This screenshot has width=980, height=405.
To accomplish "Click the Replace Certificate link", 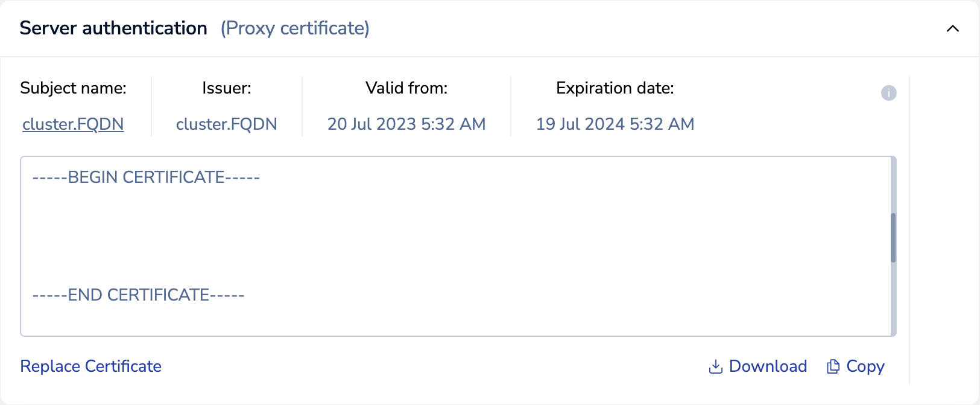I will pos(91,366).
